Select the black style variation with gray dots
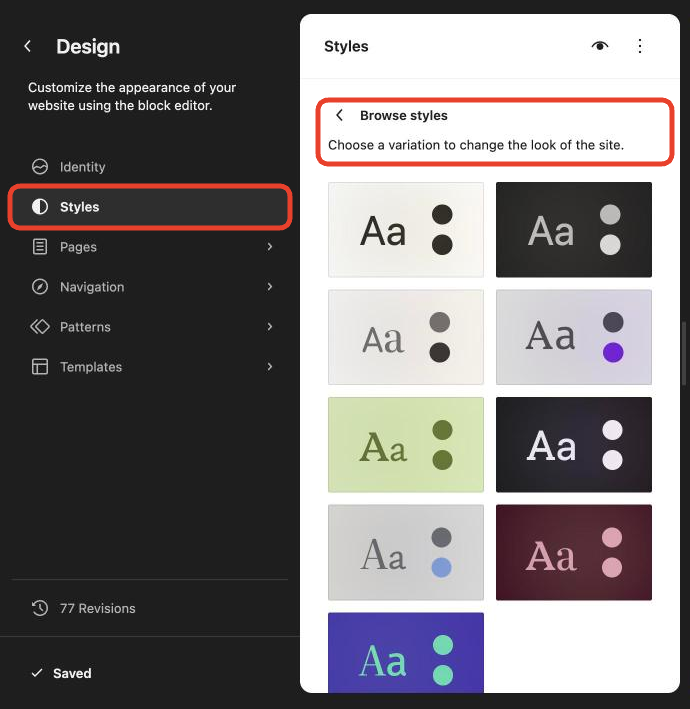 pyautogui.click(x=574, y=230)
